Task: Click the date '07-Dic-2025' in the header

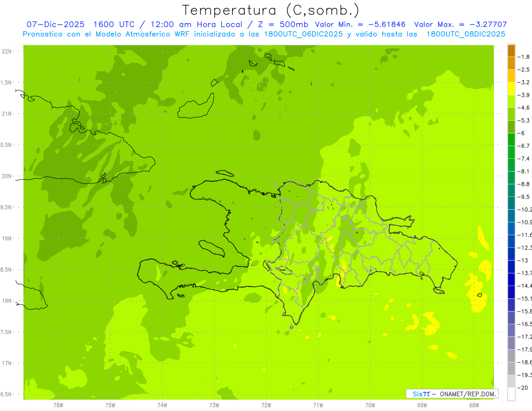Action: (55, 24)
